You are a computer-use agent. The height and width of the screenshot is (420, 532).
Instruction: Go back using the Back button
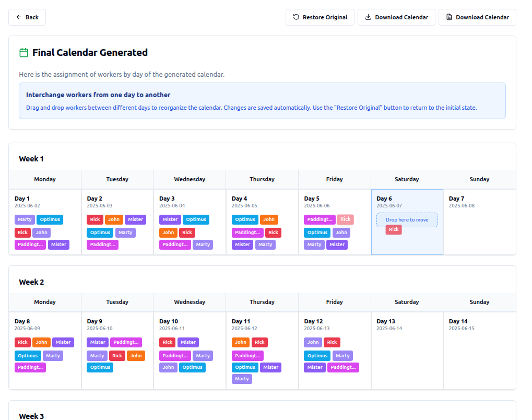pyautogui.click(x=27, y=17)
